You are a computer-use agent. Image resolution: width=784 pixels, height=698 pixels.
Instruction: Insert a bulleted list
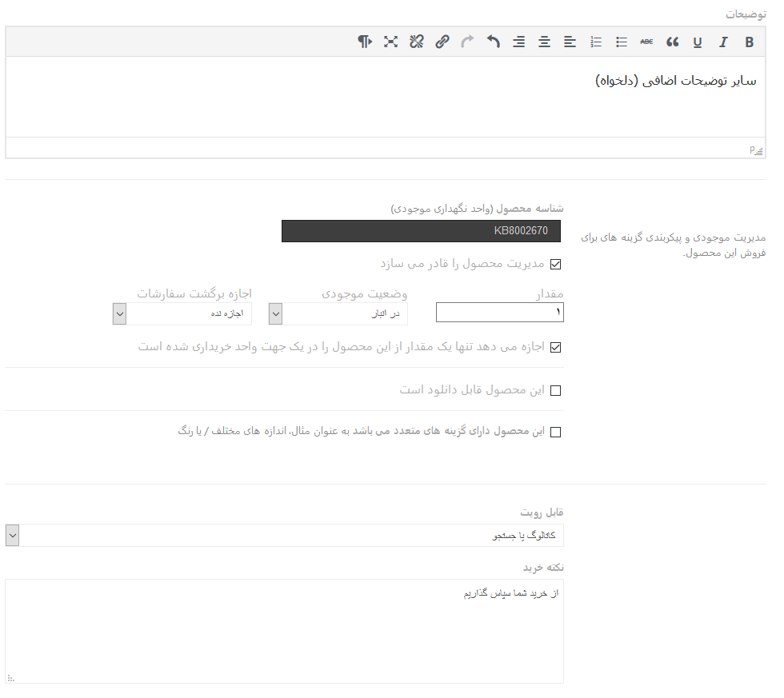coord(621,42)
